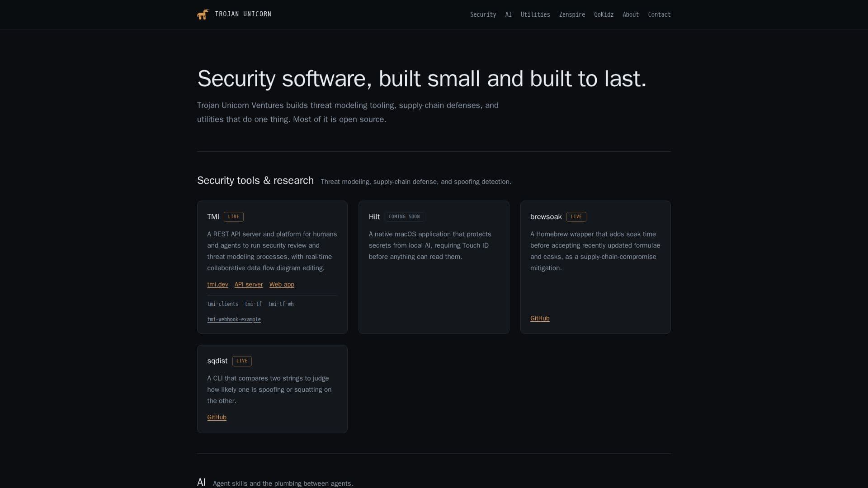The height and width of the screenshot is (488, 868).
Task: Click the sqdist CLI description text
Action: [x=269, y=389]
